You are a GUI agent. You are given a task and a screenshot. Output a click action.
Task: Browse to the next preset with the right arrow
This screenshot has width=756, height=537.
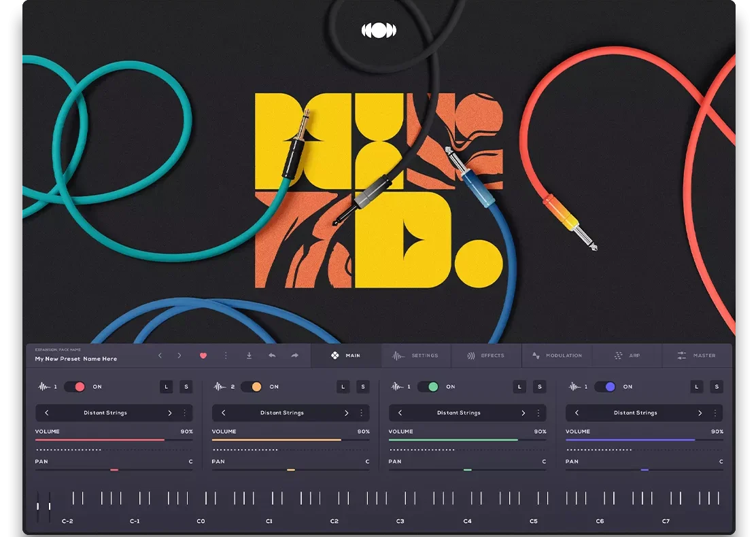click(179, 356)
